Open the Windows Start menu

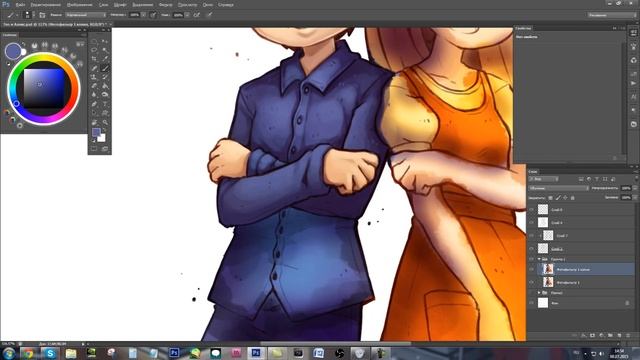8,353
